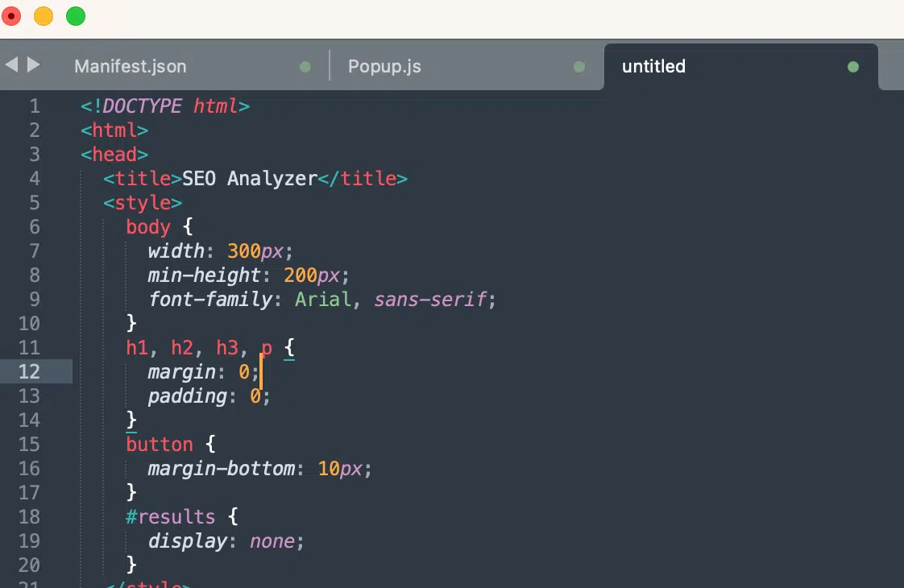Maximize the window with the green button
904x588 pixels.
75,16
